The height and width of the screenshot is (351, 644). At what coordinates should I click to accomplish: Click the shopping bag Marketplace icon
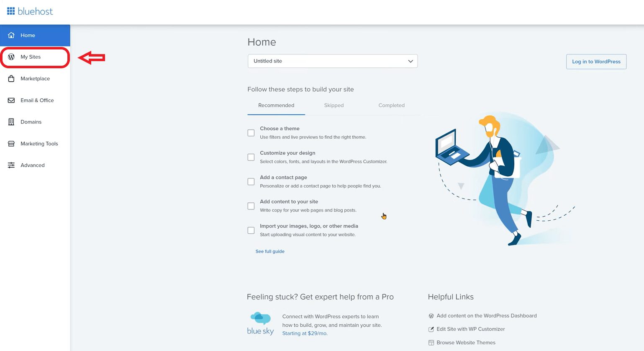[11, 79]
